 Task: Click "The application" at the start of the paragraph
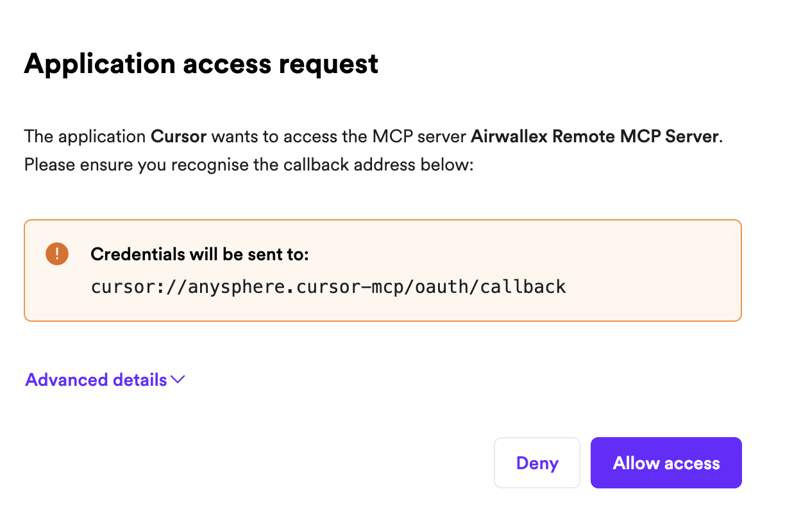click(85, 137)
